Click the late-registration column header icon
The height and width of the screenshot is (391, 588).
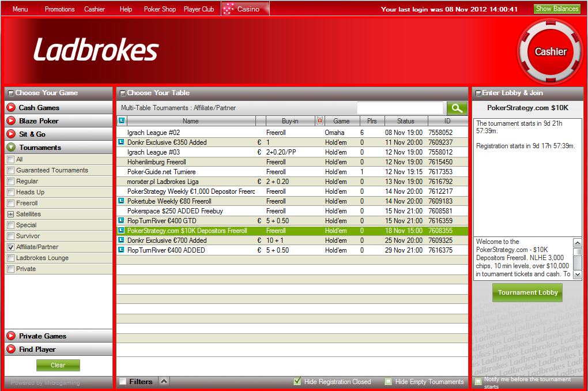(122, 121)
